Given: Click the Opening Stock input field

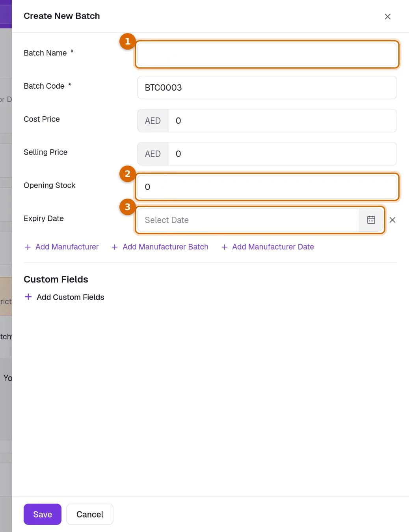Looking at the screenshot, I should [267, 187].
